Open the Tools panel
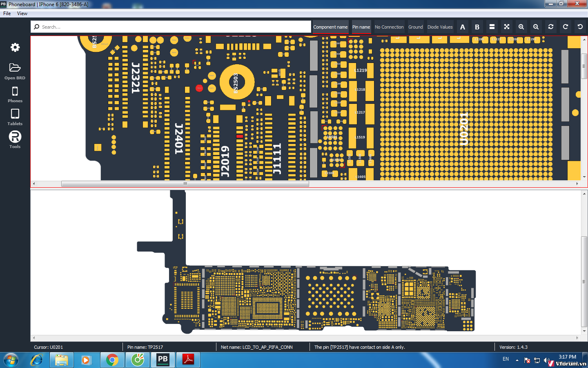This screenshot has width=588, height=368. click(x=15, y=137)
